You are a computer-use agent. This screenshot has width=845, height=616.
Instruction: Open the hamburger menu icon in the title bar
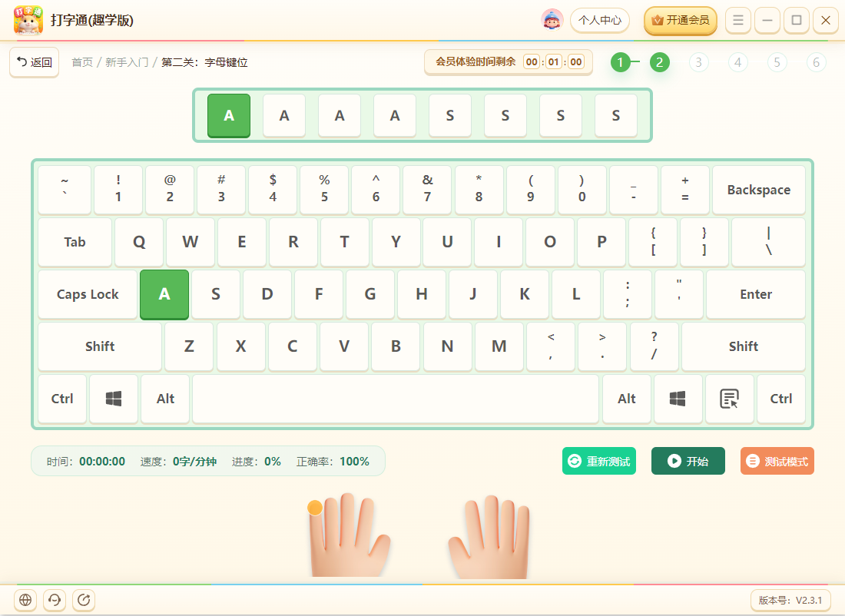coord(738,21)
